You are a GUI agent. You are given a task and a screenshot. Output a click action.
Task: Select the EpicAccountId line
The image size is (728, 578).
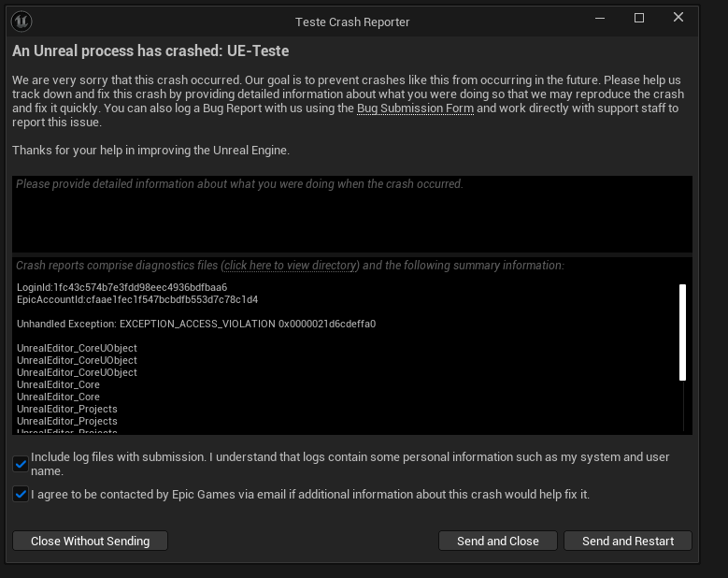click(x=137, y=299)
